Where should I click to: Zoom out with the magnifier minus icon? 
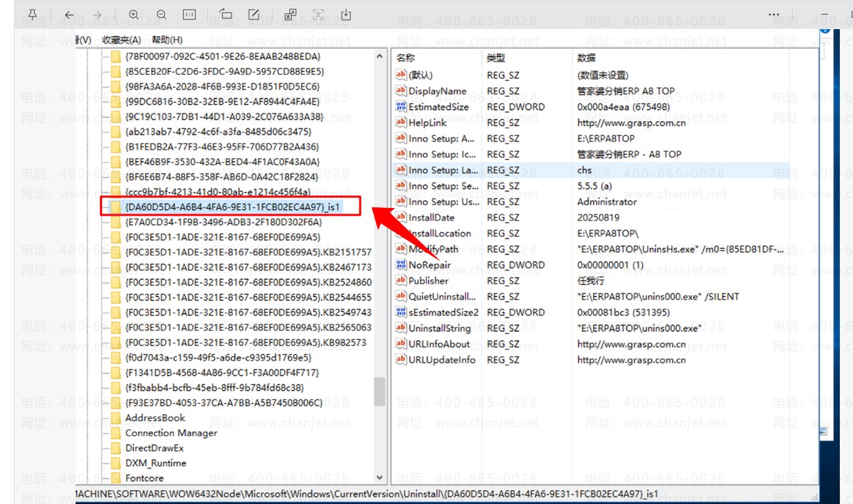[162, 15]
